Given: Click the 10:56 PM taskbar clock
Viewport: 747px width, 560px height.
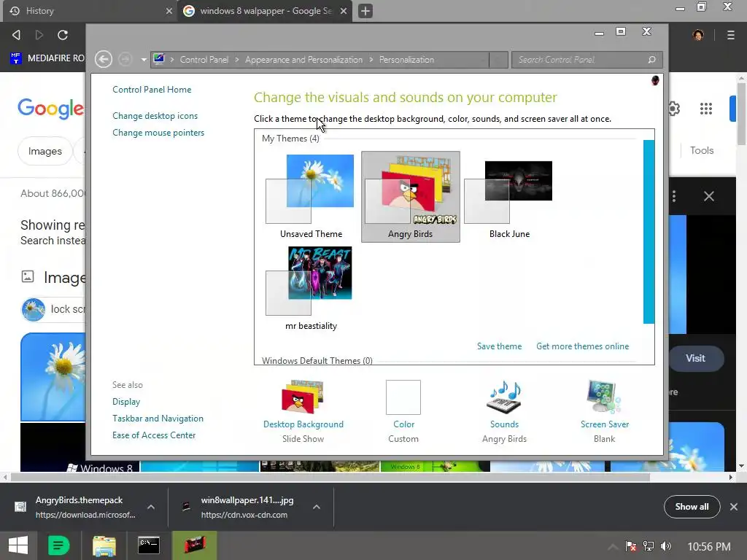Looking at the screenshot, I should coord(709,547).
